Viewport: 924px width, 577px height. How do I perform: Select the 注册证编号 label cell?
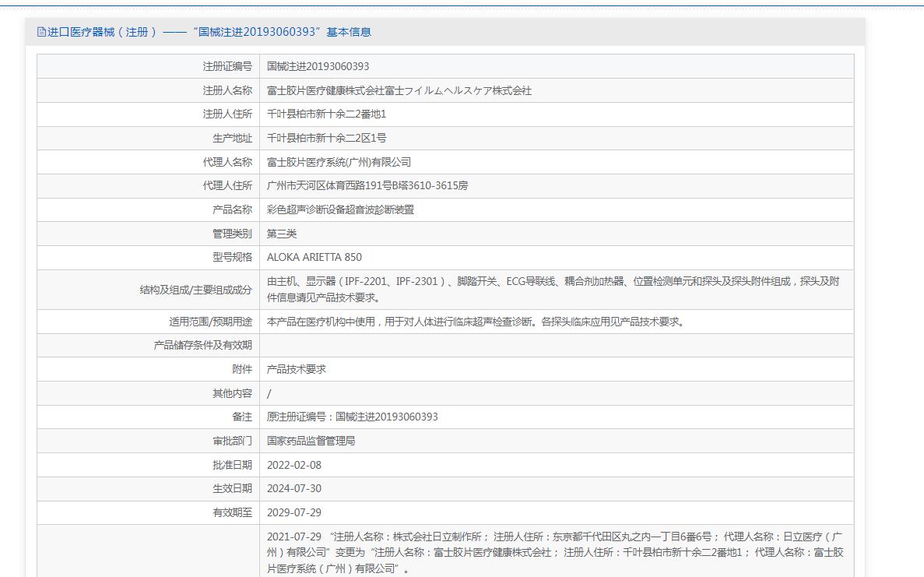[227, 67]
